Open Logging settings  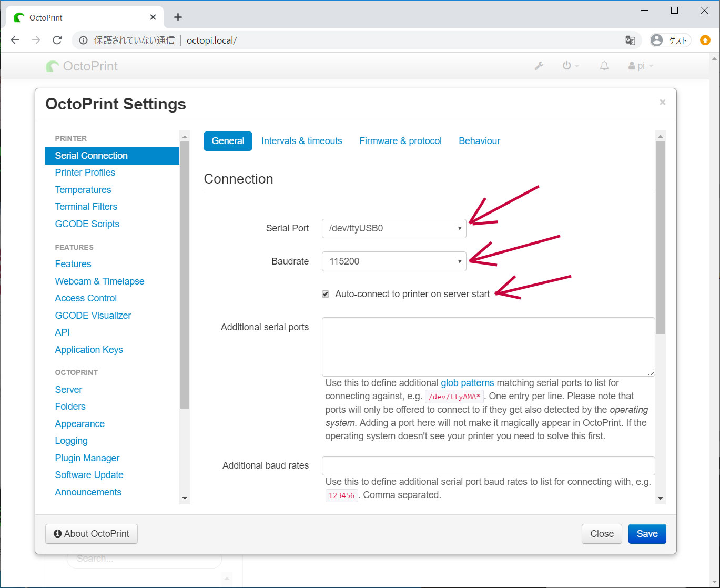tap(71, 441)
